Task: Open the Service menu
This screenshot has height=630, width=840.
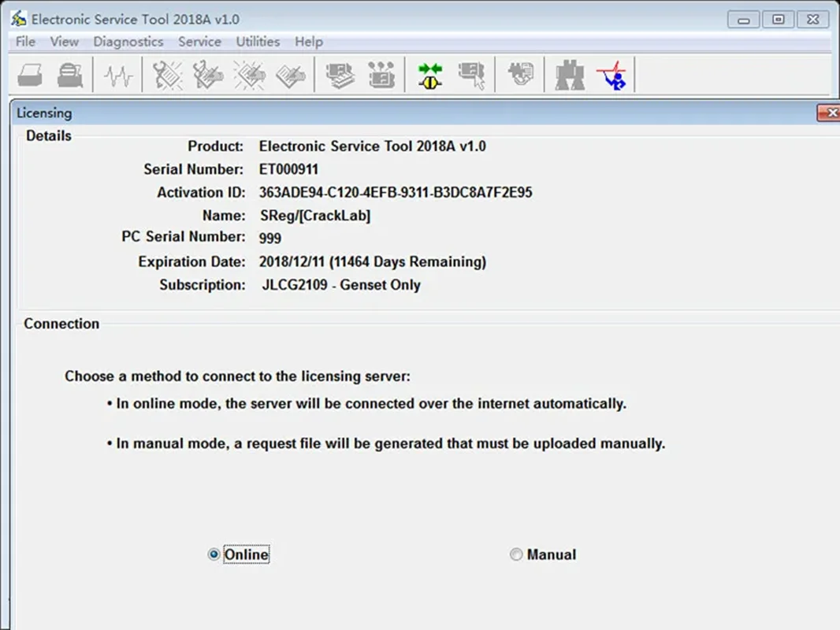Action: pos(199,42)
